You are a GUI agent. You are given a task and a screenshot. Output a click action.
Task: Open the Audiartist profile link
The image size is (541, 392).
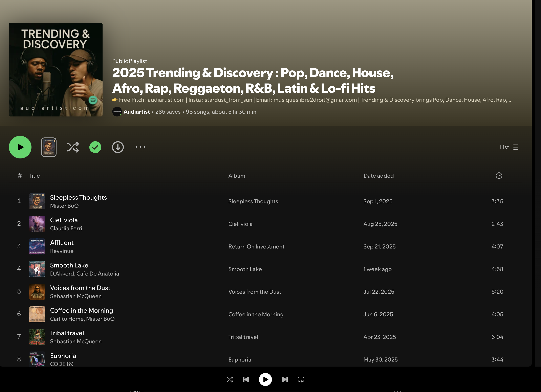click(x=136, y=112)
